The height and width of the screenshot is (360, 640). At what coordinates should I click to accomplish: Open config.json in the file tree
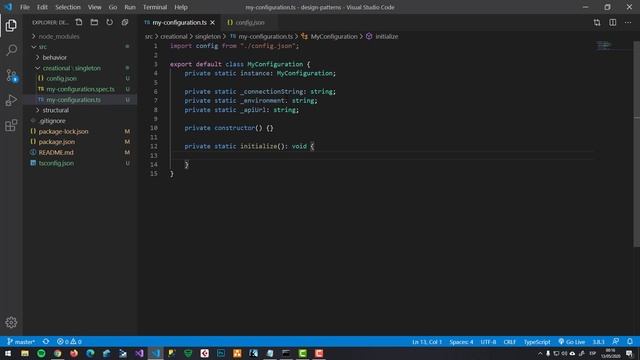pos(80,78)
